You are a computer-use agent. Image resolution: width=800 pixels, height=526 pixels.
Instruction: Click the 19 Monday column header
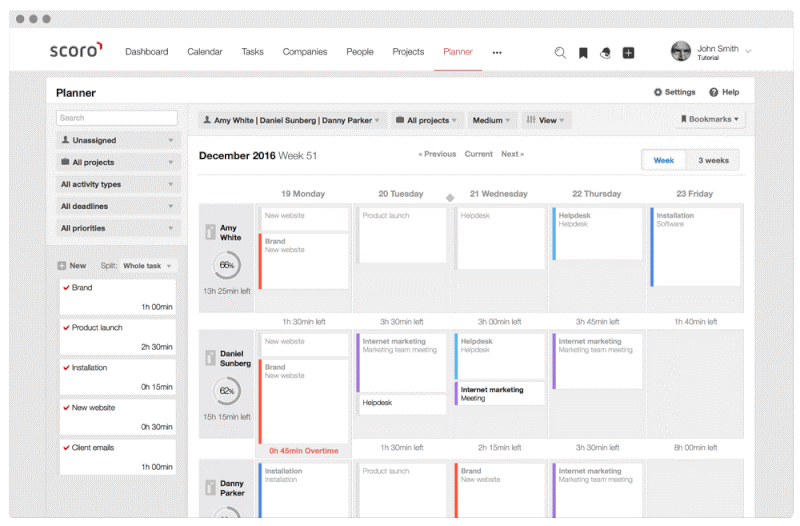(303, 194)
